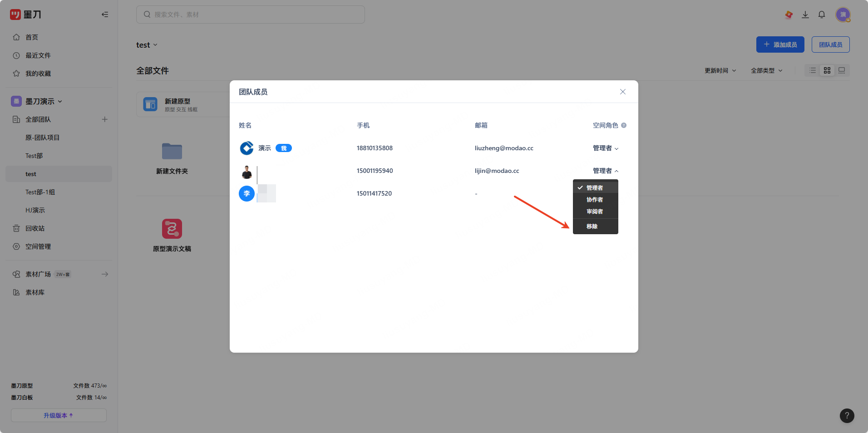The height and width of the screenshot is (433, 868).
Task: Close the 团队成员 dialog
Action: coord(623,92)
